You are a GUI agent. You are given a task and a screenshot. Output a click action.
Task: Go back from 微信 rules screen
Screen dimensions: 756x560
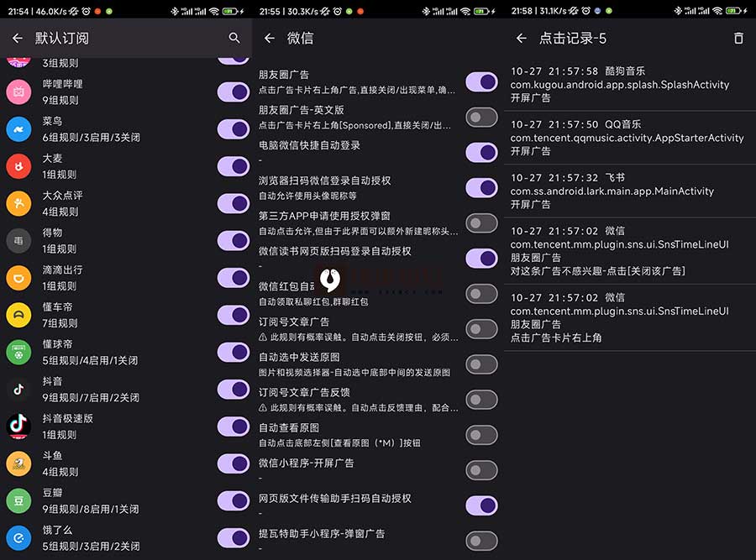coord(270,38)
